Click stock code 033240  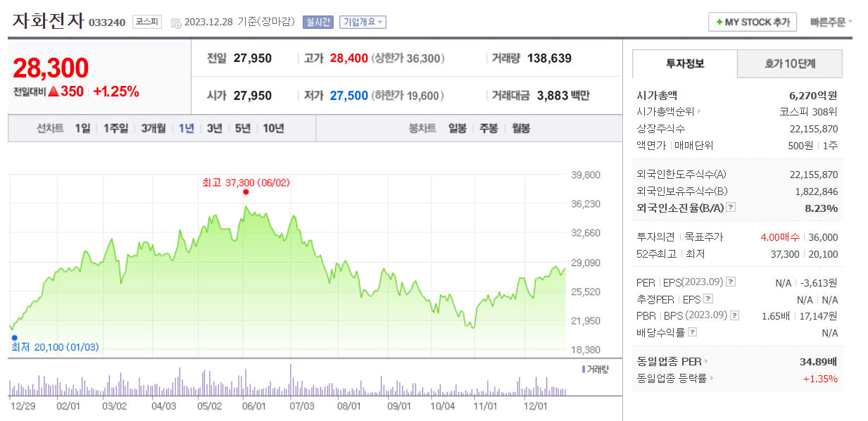point(107,23)
